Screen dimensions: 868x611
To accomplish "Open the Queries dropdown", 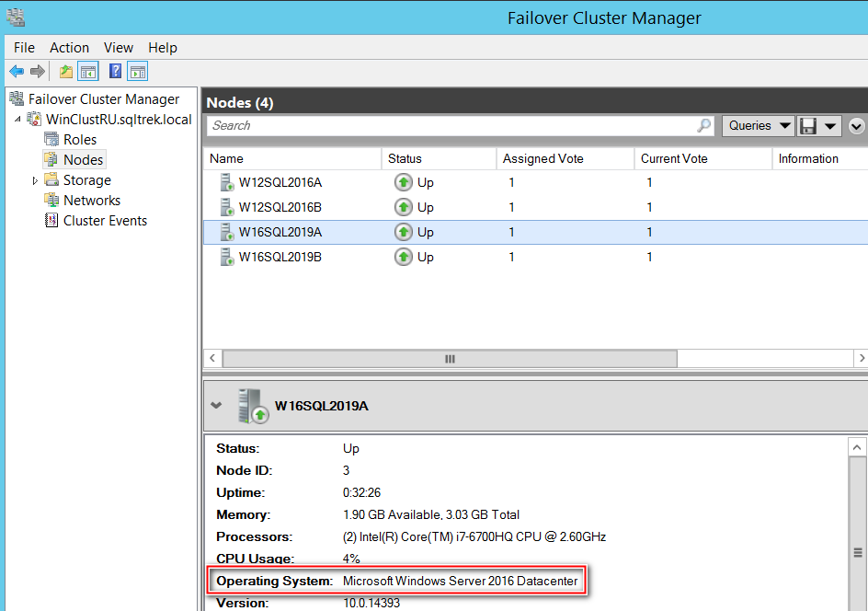I will pos(759,126).
